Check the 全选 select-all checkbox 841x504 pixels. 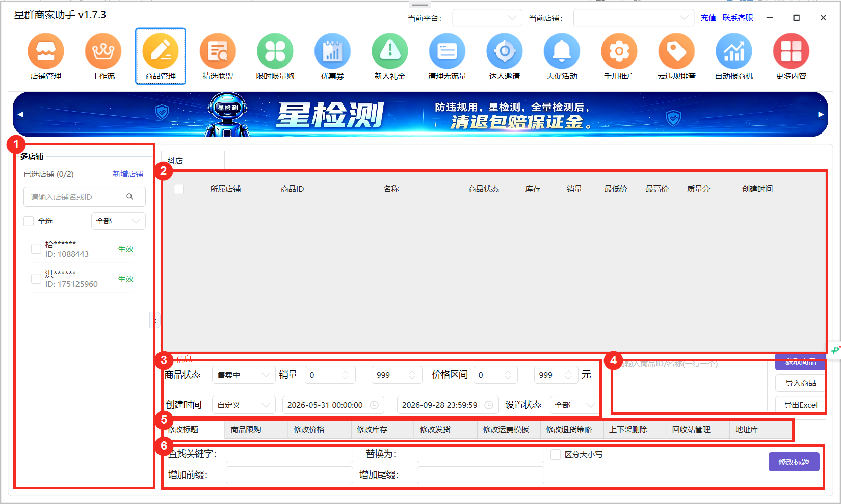[x=29, y=221]
